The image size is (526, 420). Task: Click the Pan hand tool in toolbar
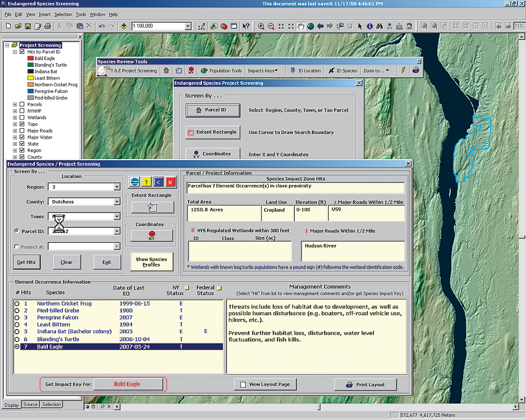pos(301,26)
